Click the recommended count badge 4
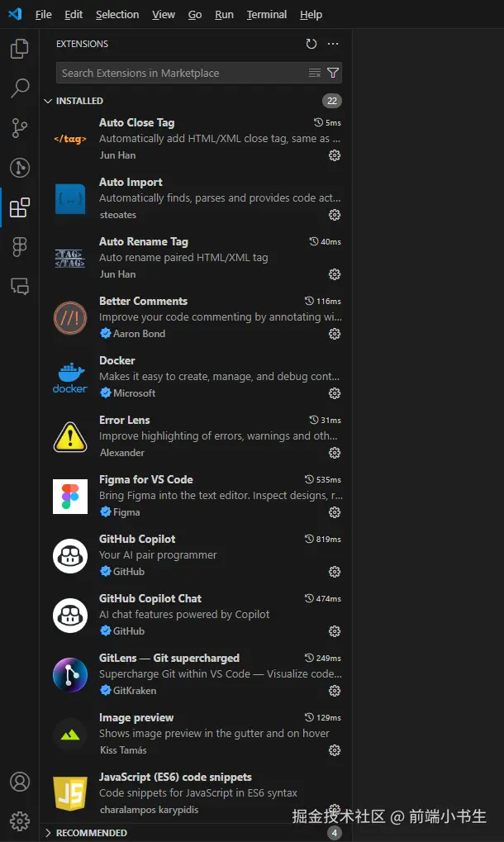This screenshot has height=842, width=504. 334,833
